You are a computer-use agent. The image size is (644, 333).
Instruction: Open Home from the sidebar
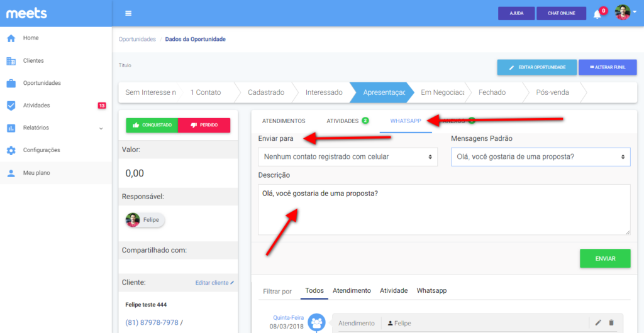pyautogui.click(x=31, y=38)
